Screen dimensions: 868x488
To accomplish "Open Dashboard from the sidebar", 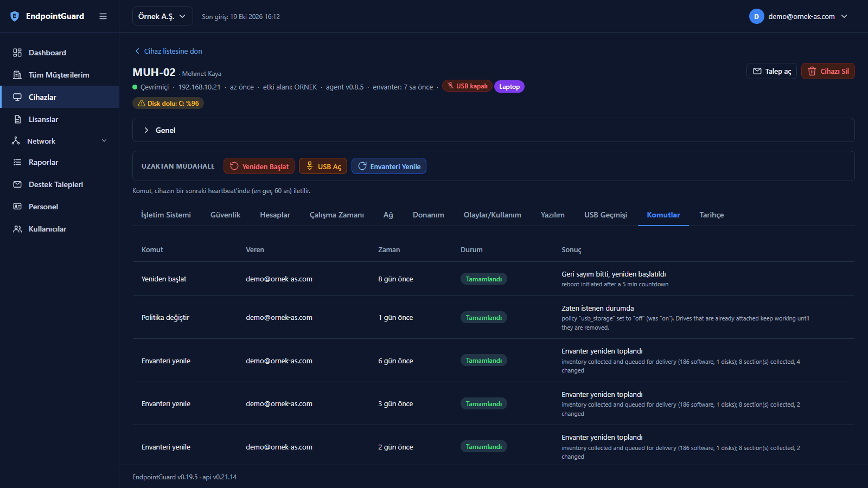I will pyautogui.click(x=60, y=53).
